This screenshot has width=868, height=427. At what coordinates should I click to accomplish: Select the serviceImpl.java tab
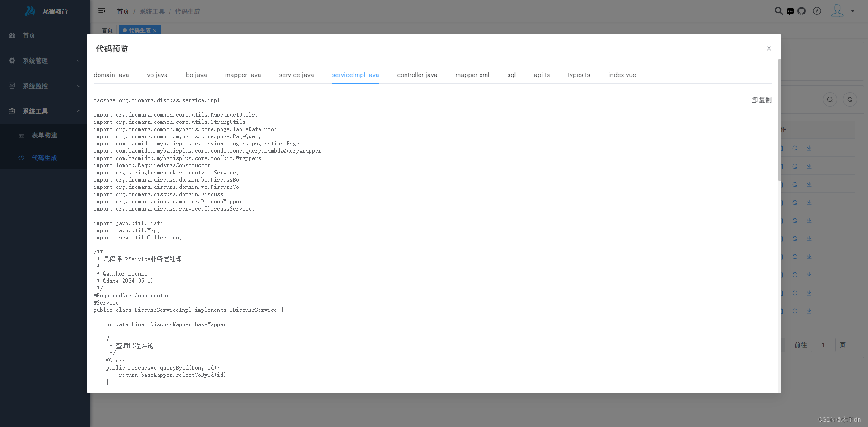click(x=355, y=75)
